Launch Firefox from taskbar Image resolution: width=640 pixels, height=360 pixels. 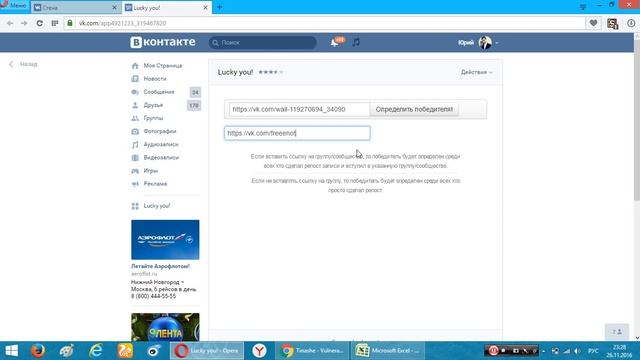(38, 351)
